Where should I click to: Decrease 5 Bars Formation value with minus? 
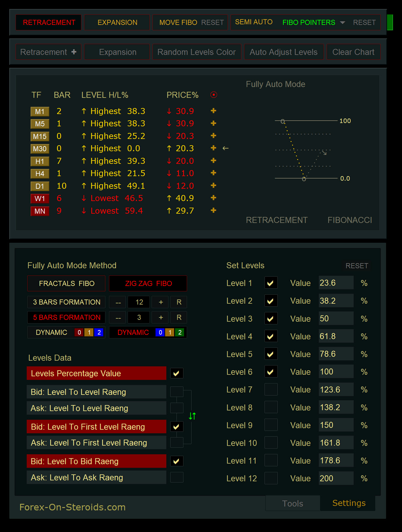118,317
